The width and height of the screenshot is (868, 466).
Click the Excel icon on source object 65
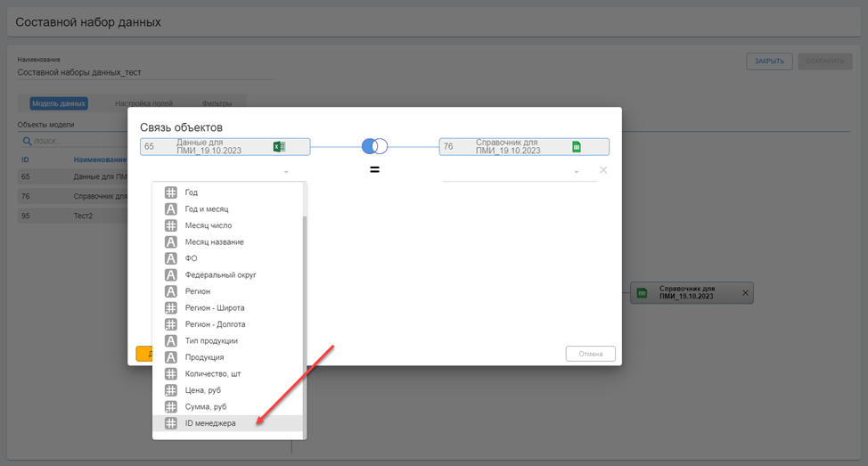click(279, 147)
